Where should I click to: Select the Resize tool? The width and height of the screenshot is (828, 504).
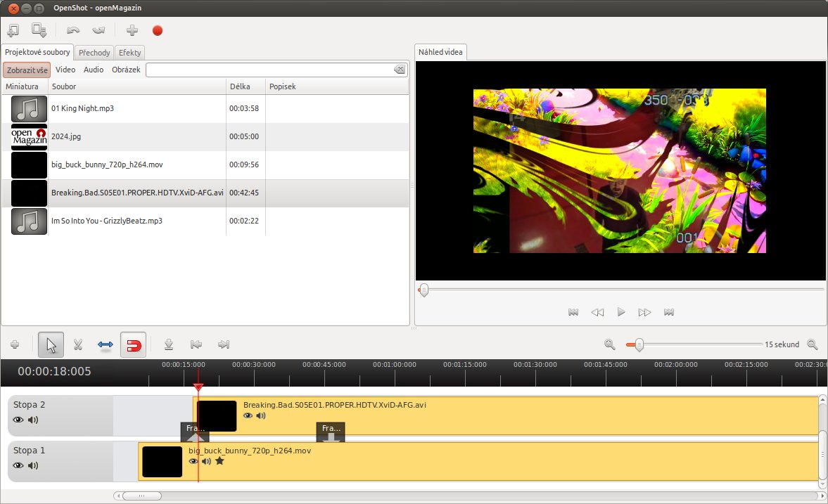pyautogui.click(x=106, y=344)
